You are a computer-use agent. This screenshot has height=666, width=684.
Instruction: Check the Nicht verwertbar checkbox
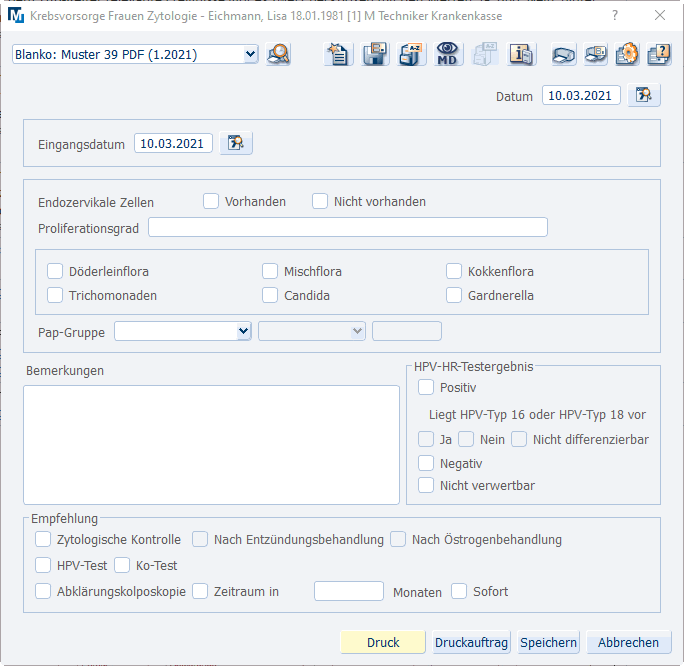point(426,485)
